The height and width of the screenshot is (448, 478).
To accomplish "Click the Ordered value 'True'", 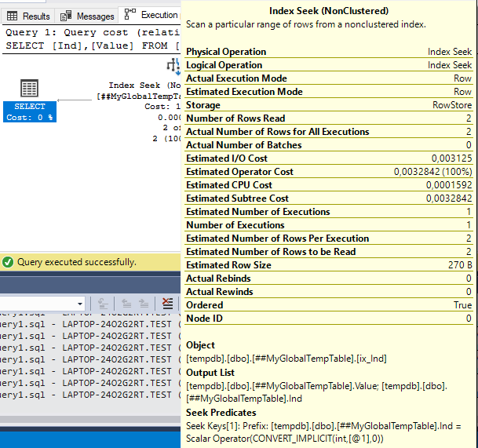I will tap(462, 305).
